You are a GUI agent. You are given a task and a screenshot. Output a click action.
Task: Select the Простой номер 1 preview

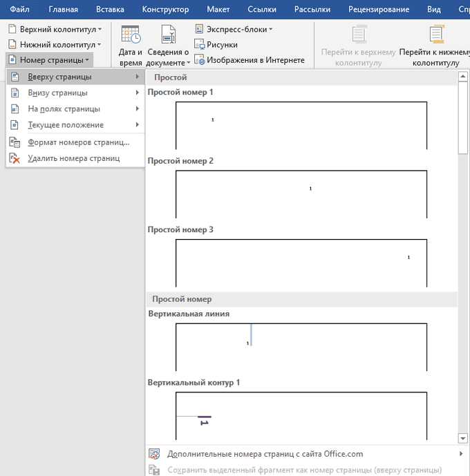pyautogui.click(x=301, y=125)
